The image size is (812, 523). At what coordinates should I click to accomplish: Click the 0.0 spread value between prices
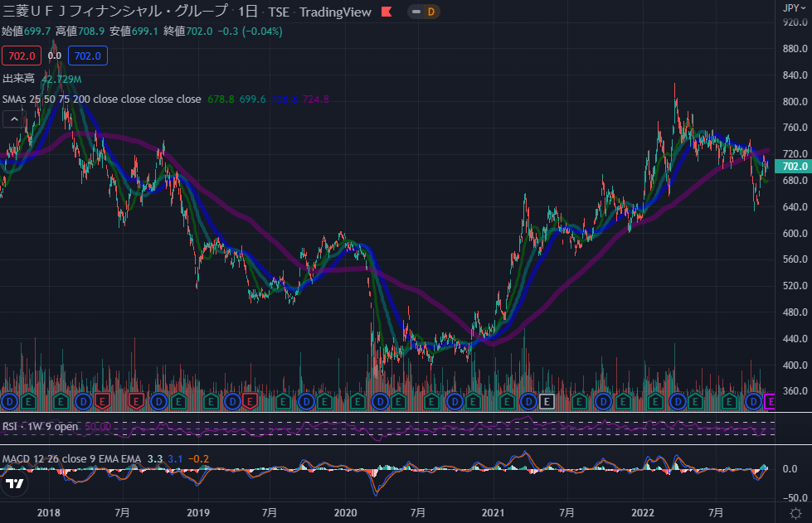pyautogui.click(x=55, y=56)
